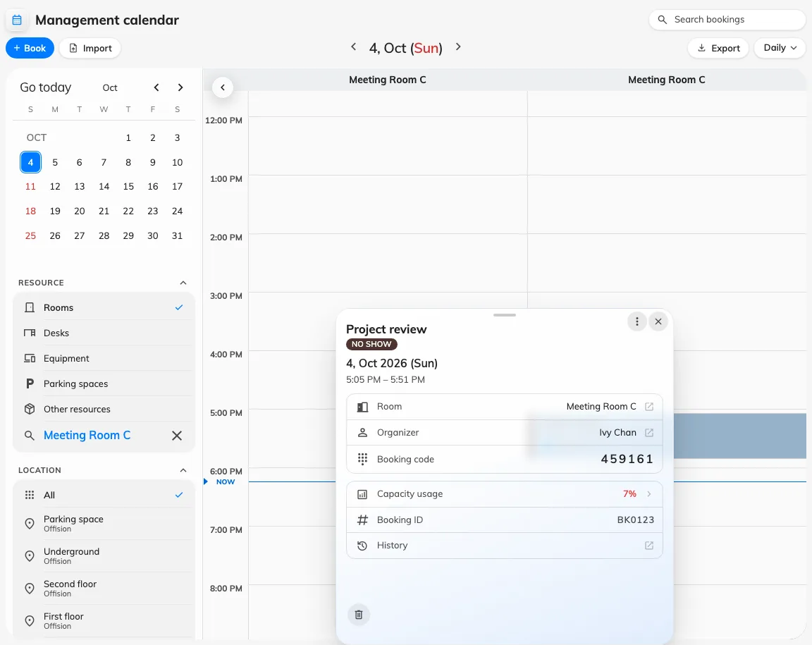
Task: Click the Room door icon in popup
Action: point(362,407)
